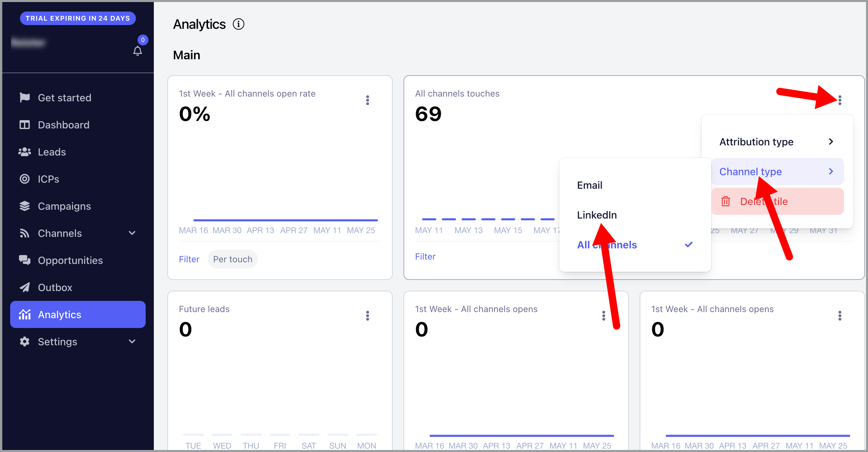Expand the Channels sidebar section
The height and width of the screenshot is (452, 868).
[x=132, y=233]
